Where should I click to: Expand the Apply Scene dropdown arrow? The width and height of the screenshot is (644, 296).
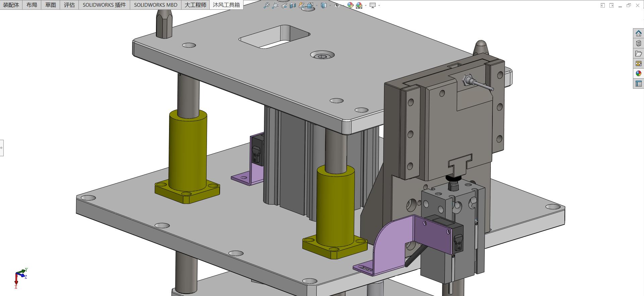(x=366, y=5)
